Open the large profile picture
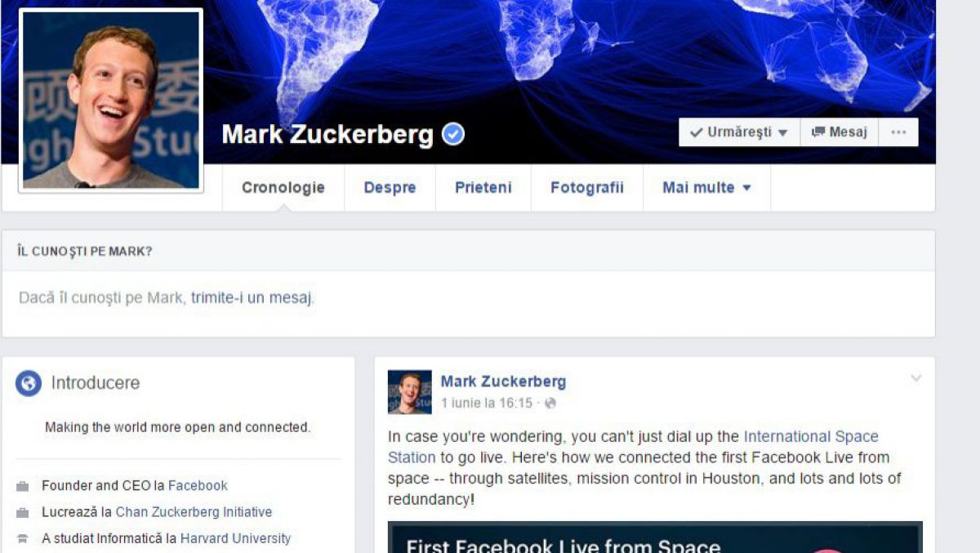 pos(111,100)
